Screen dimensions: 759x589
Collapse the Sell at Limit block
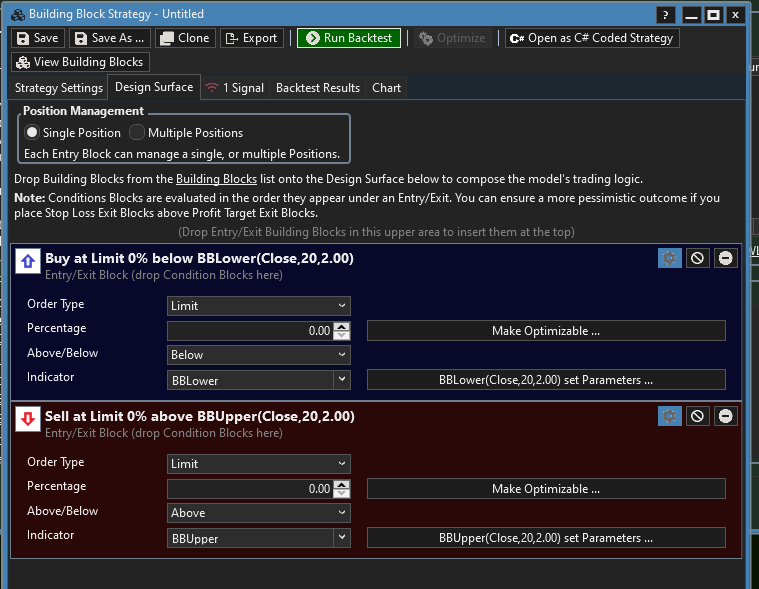pyautogui.click(x=725, y=416)
